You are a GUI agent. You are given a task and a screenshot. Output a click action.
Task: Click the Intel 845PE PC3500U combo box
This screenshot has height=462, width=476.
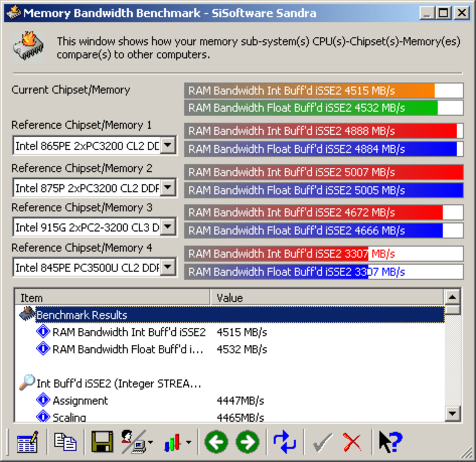click(94, 267)
